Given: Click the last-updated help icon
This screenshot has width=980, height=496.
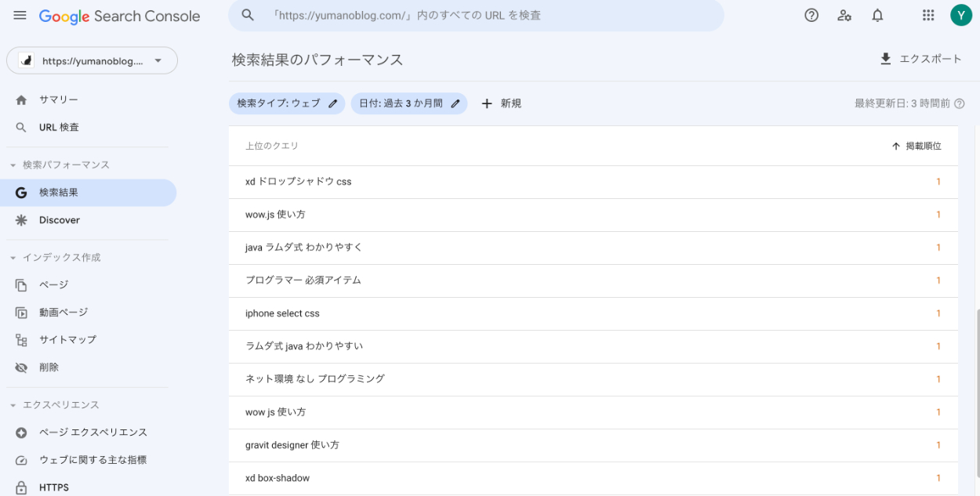Looking at the screenshot, I should tap(959, 103).
